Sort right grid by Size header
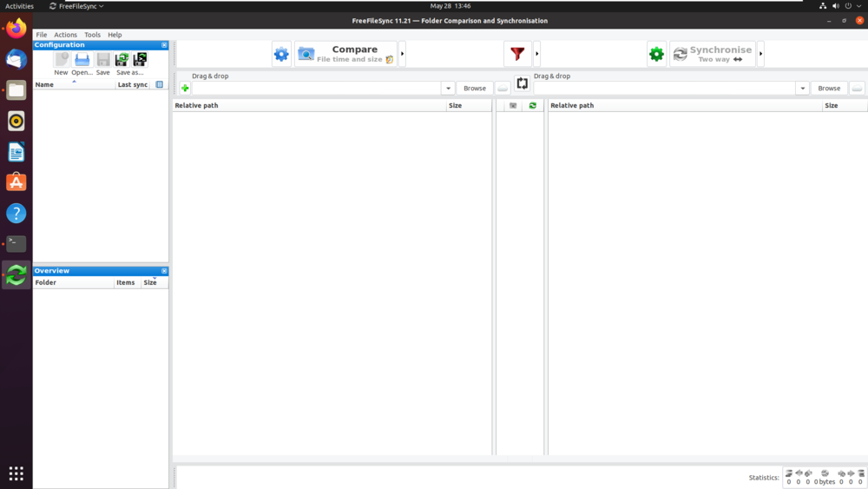Viewport: 868px width, 489px height. 845,105
